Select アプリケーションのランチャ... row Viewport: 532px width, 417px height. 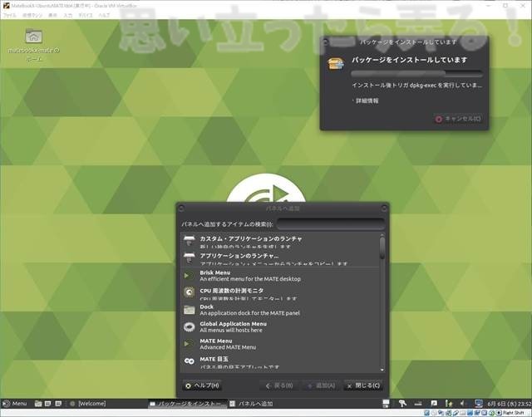281,258
